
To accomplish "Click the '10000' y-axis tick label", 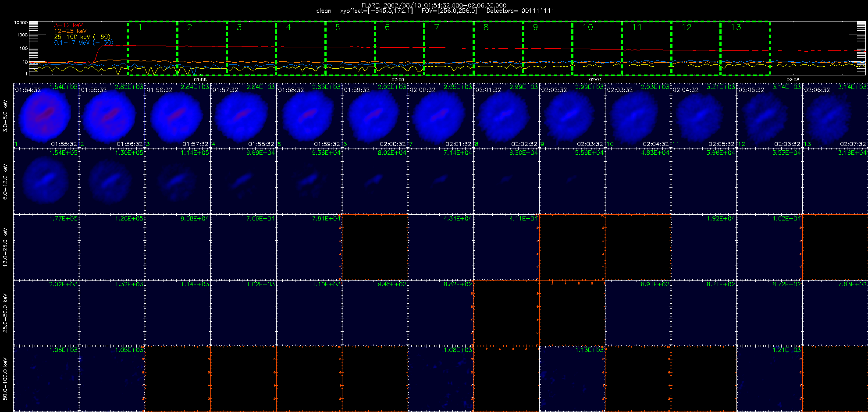I will (x=21, y=22).
